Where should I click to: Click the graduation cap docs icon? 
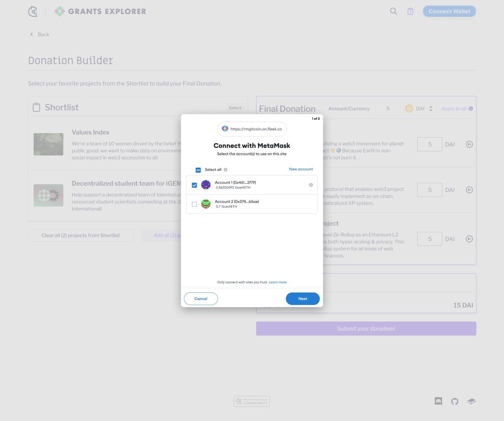(471, 401)
